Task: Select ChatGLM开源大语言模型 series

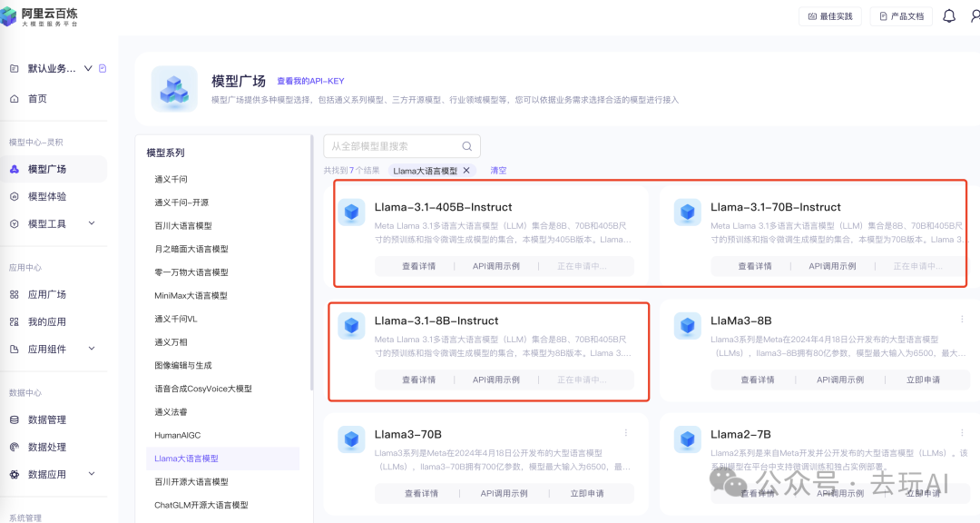Action: click(x=201, y=505)
